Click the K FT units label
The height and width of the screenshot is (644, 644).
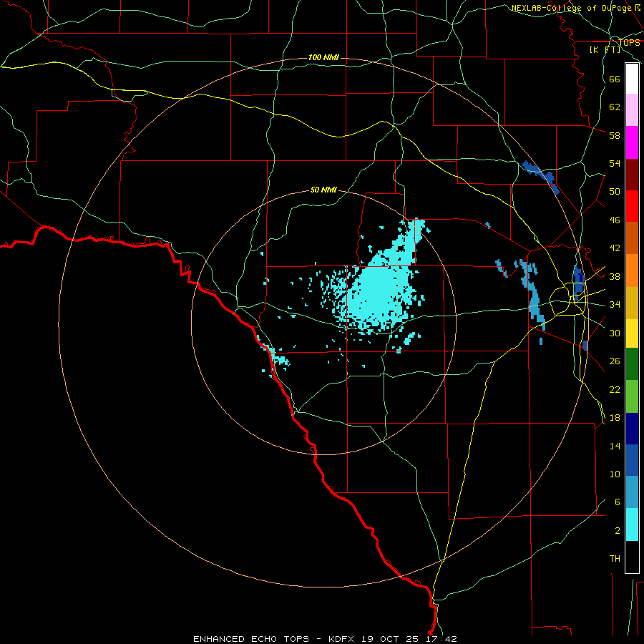(605, 49)
